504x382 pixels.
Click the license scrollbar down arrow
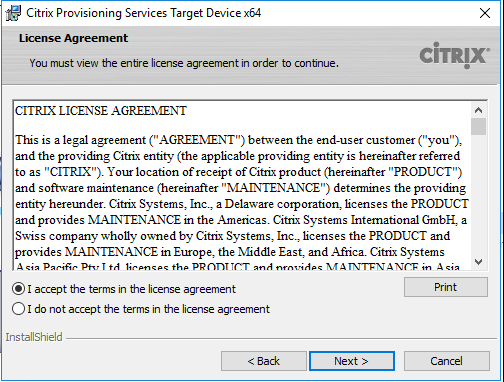pyautogui.click(x=478, y=262)
